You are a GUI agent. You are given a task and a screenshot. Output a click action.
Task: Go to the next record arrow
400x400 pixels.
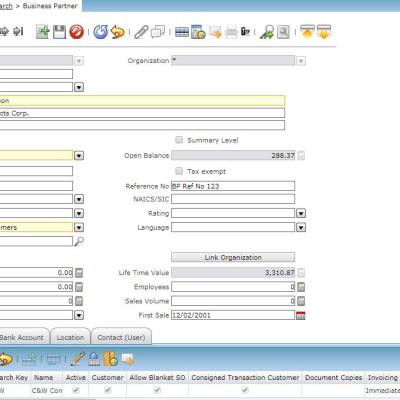(4, 32)
